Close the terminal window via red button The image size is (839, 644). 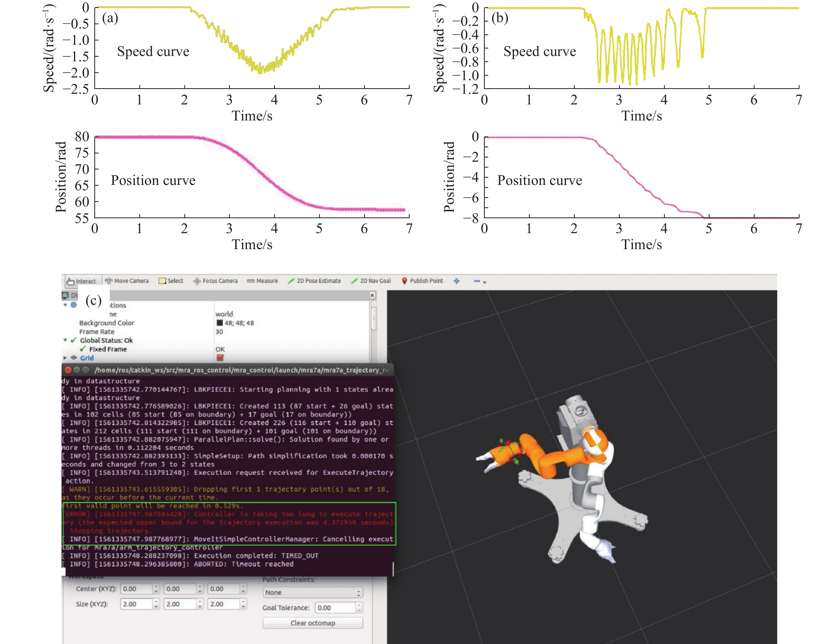pos(68,370)
